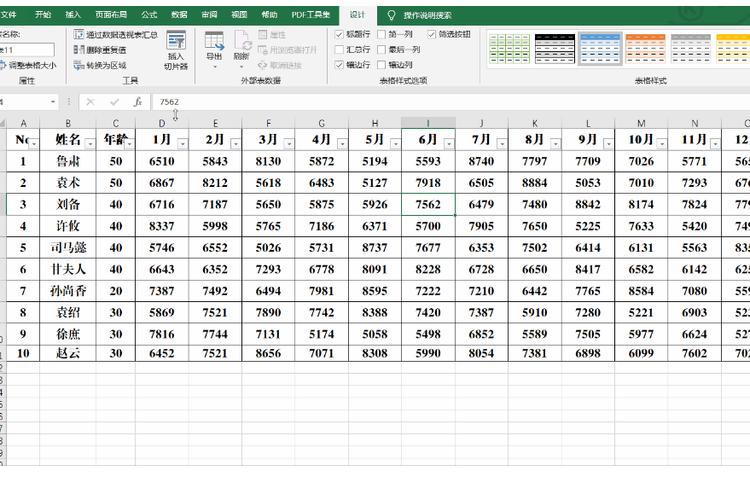
Task: Select cell containing 8174
Action: coord(641,204)
